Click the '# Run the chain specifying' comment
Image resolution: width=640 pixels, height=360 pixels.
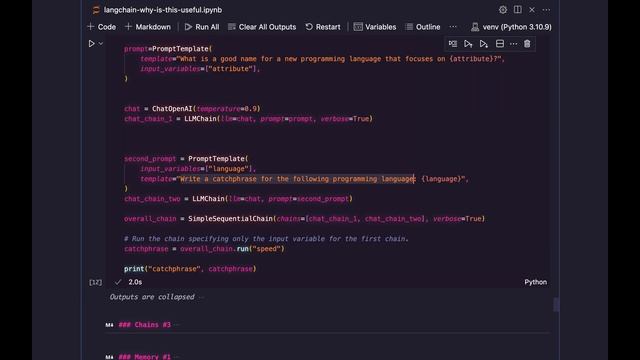coord(267,239)
